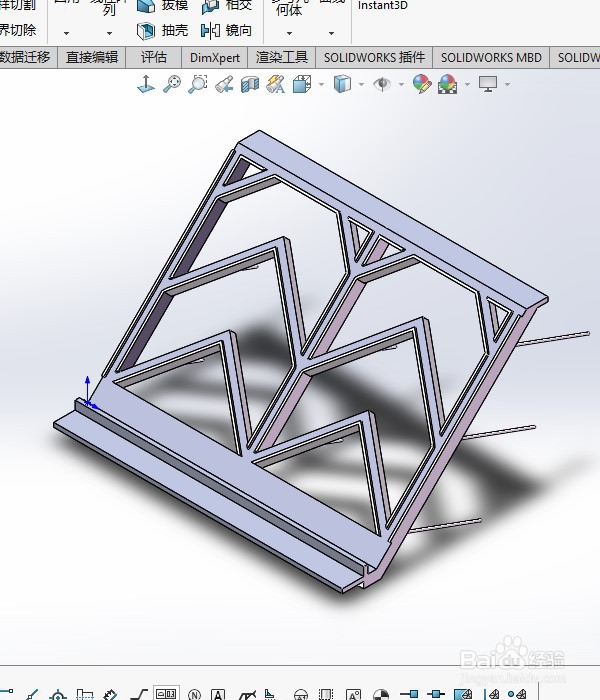Image resolution: width=600 pixels, height=700 pixels.
Task: Click the dashed rectangle icon in bottom toolbar
Action: click(327, 695)
